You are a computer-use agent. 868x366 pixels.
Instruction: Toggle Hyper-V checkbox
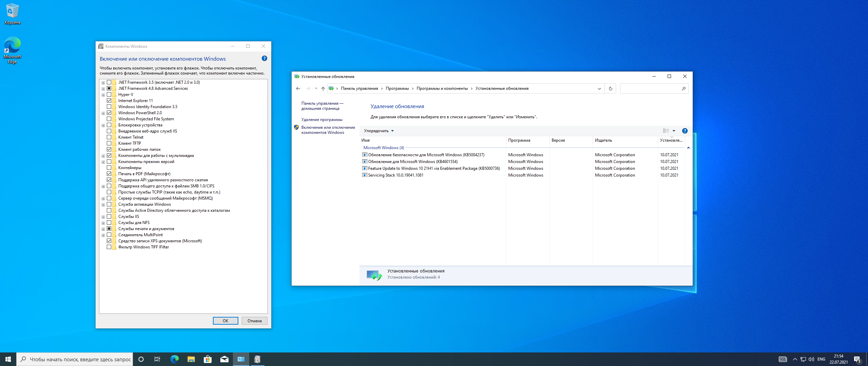tap(109, 95)
